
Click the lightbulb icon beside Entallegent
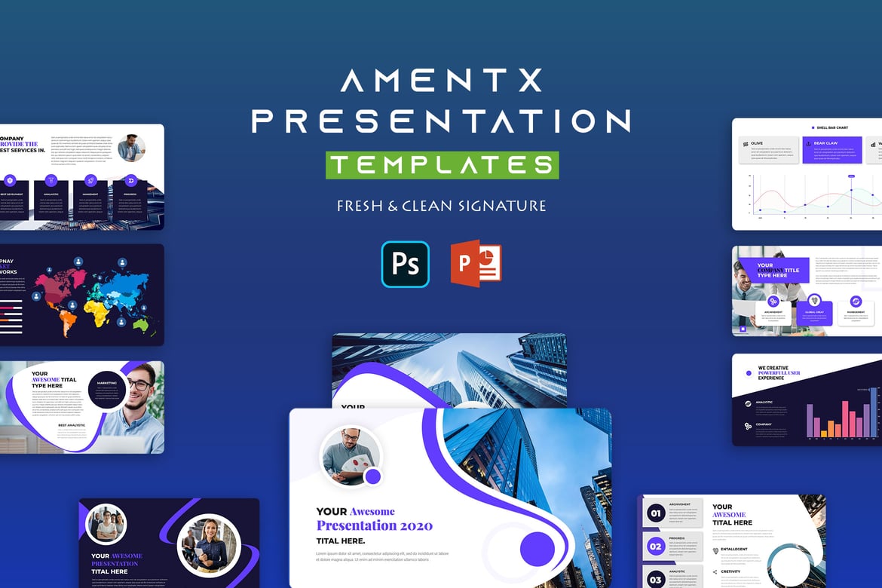[715, 550]
